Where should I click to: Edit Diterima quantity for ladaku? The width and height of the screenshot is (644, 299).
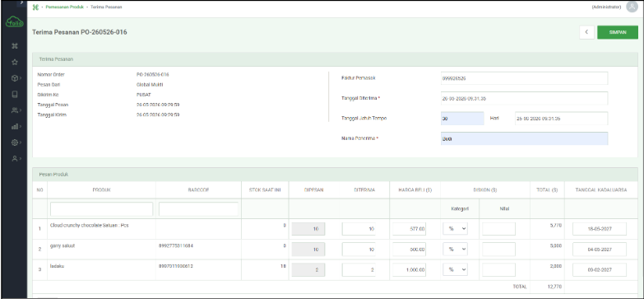pyautogui.click(x=359, y=269)
